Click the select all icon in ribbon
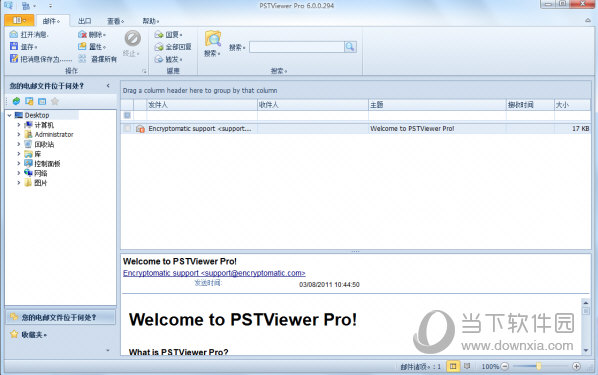 tap(82, 59)
